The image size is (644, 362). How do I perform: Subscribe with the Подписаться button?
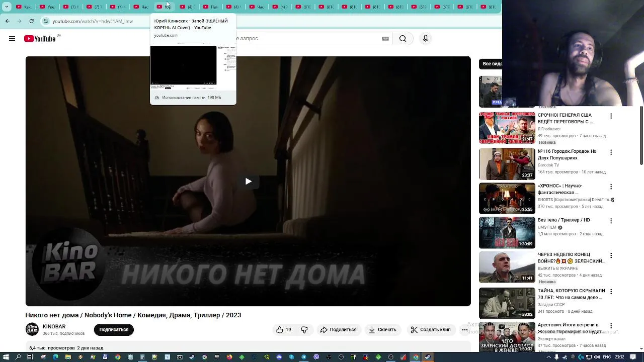(114, 330)
